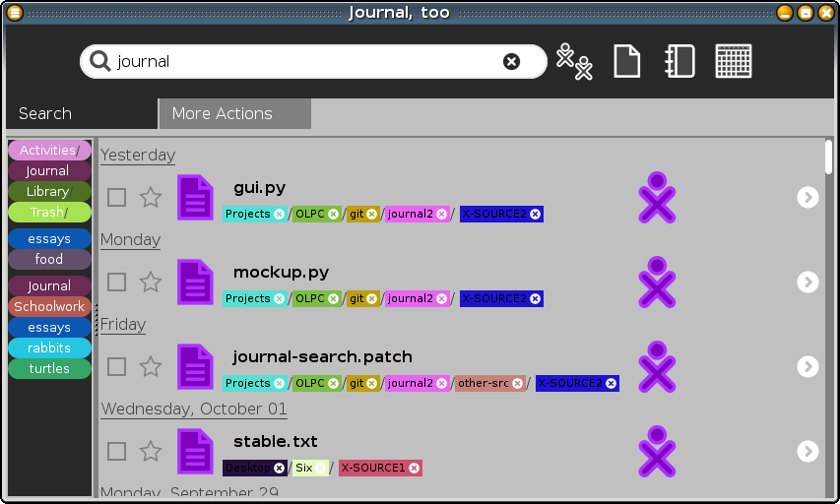The height and width of the screenshot is (504, 840).
Task: Click the Schoolwork tag in sidebar
Action: (x=49, y=306)
